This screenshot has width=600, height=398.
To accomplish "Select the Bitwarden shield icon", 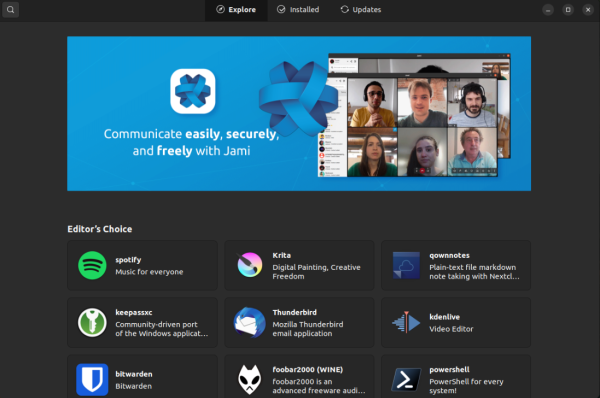I will (92, 379).
